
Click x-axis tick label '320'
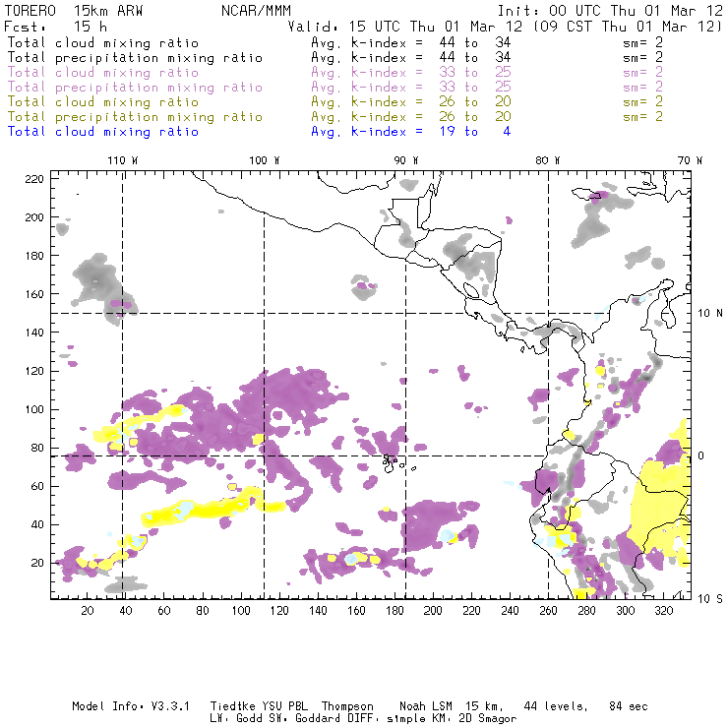point(663,611)
